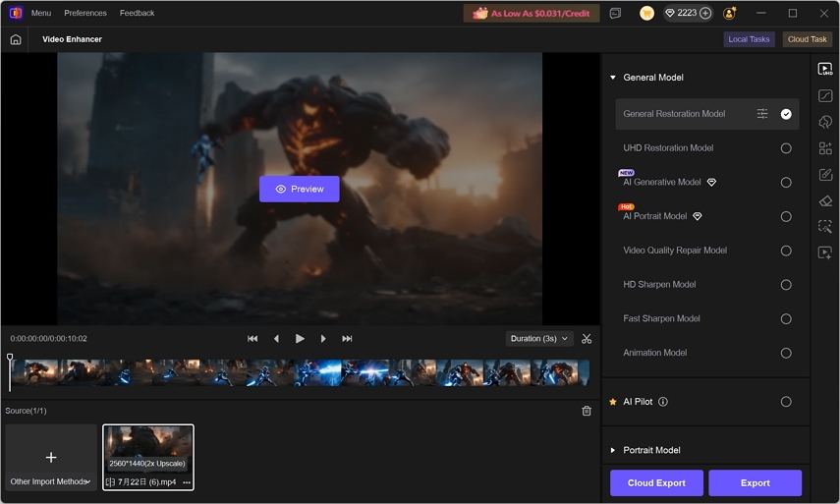Viewport: 840px width, 504px height.
Task: Switch to Cloud Task
Action: tap(807, 39)
